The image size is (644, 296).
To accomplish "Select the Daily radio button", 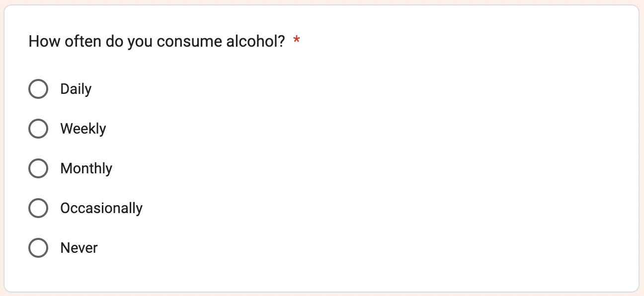I will (38, 89).
